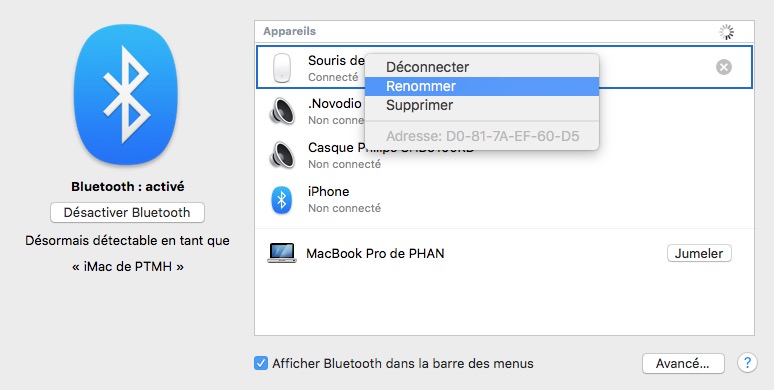Pair MacBook Pro with the Jumeler button
This screenshot has height=390, width=774.
point(699,253)
